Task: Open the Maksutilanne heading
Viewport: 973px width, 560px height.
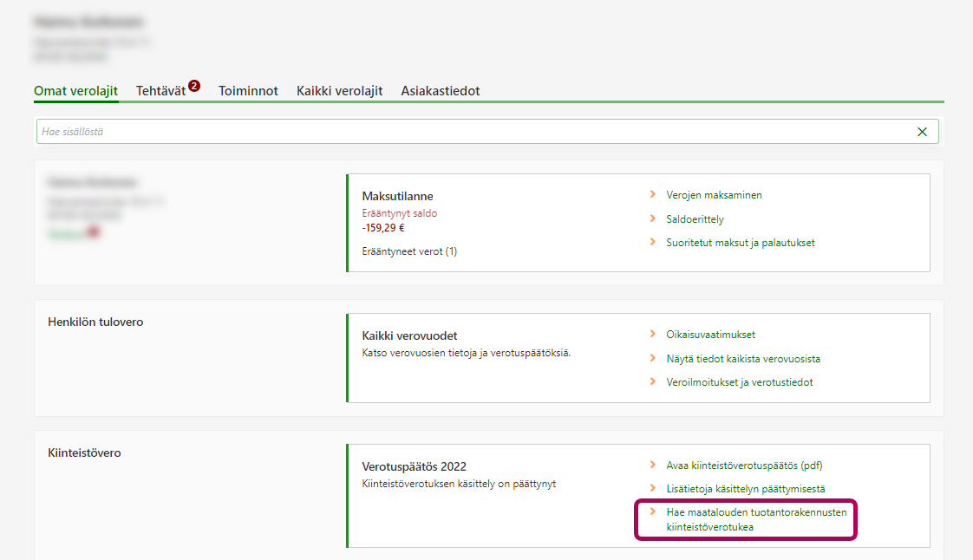Action: [x=397, y=197]
